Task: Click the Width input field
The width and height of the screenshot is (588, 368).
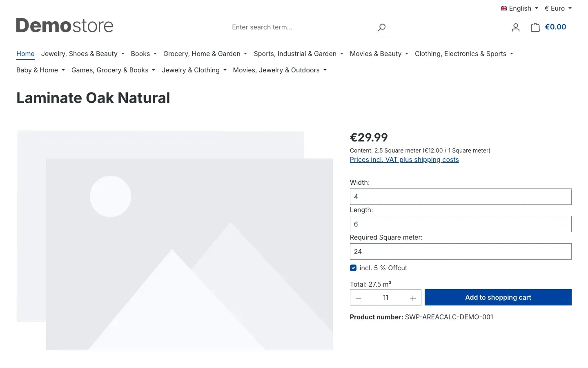Action: pyautogui.click(x=461, y=197)
